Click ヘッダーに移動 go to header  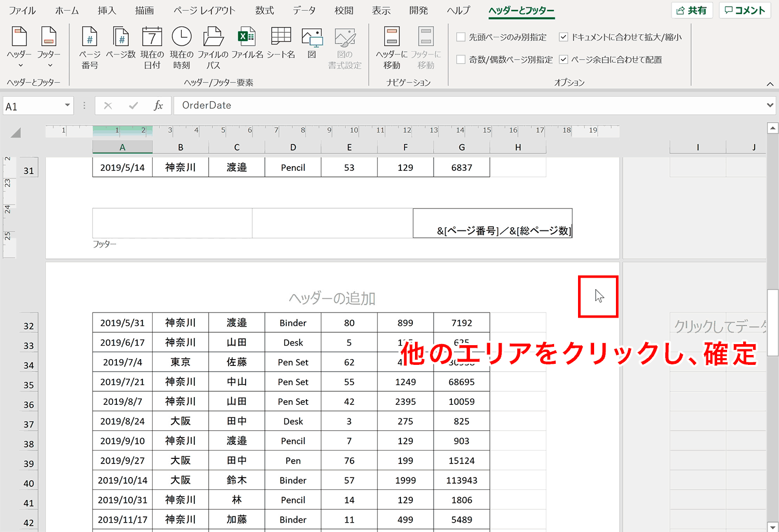pyautogui.click(x=392, y=48)
